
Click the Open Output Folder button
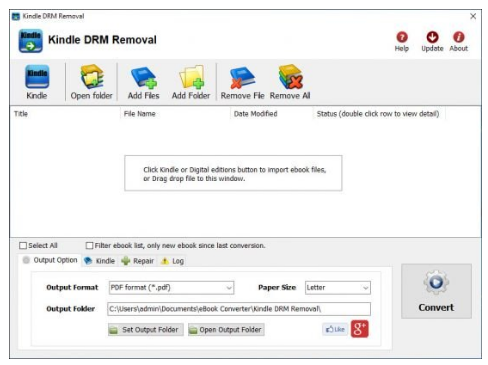click(x=226, y=330)
